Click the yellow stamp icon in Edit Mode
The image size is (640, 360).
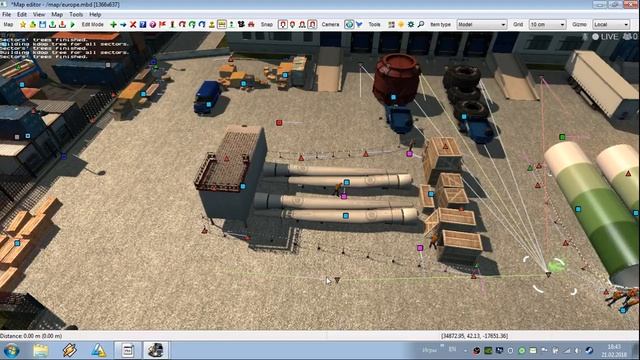[x=211, y=25]
